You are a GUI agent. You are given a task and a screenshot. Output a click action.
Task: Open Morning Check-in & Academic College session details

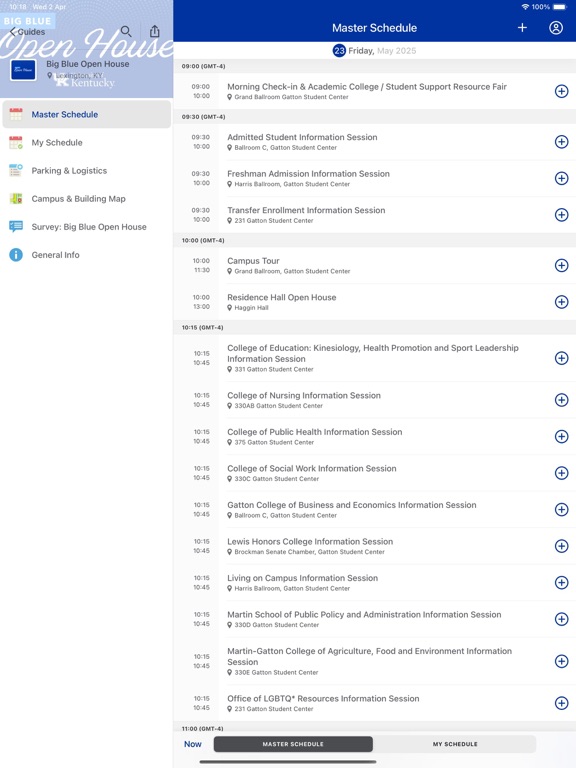point(375,91)
